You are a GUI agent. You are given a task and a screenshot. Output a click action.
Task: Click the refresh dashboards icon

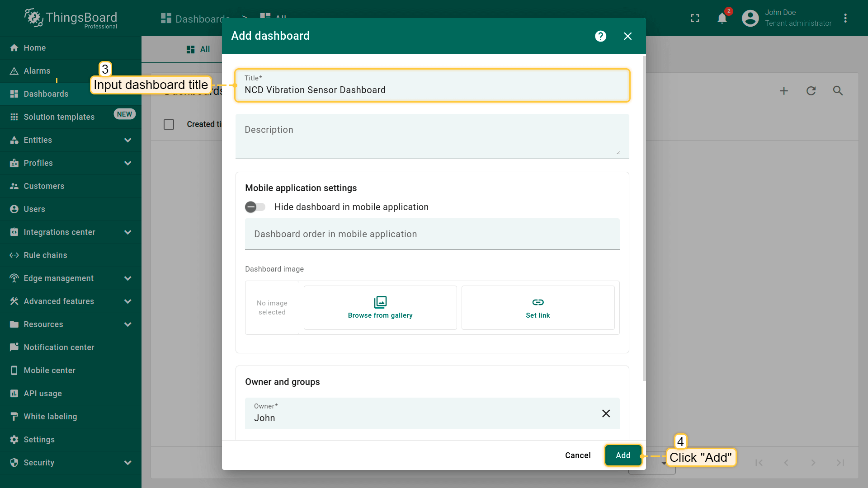click(811, 91)
